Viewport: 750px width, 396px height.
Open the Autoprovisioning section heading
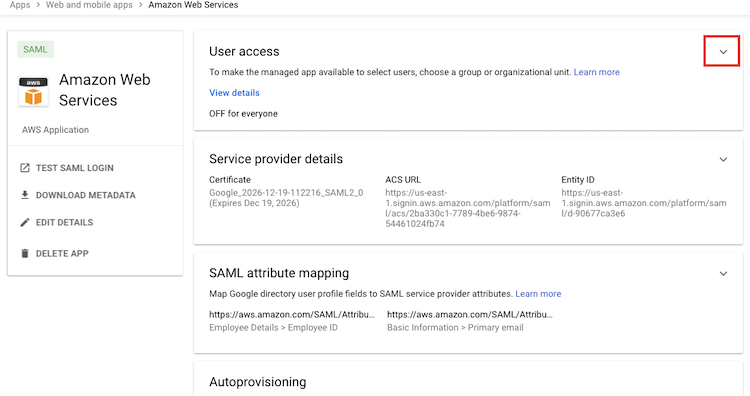(x=257, y=382)
